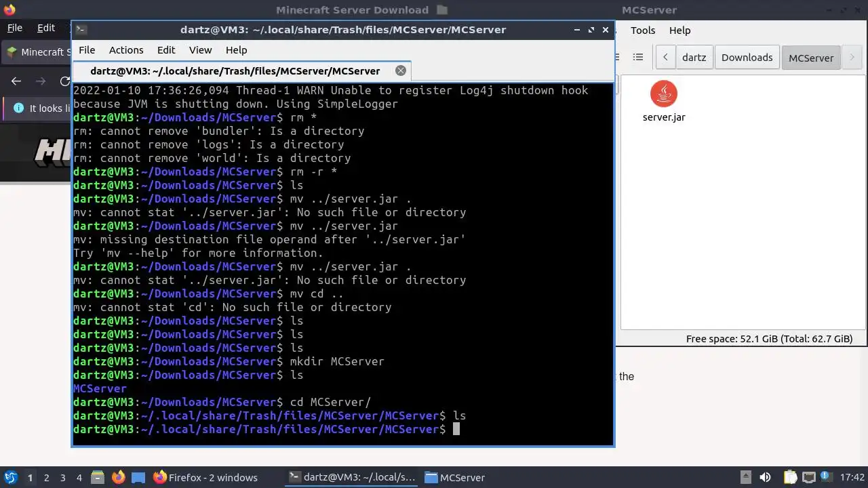Open the Help menu in the file manager

point(679,30)
